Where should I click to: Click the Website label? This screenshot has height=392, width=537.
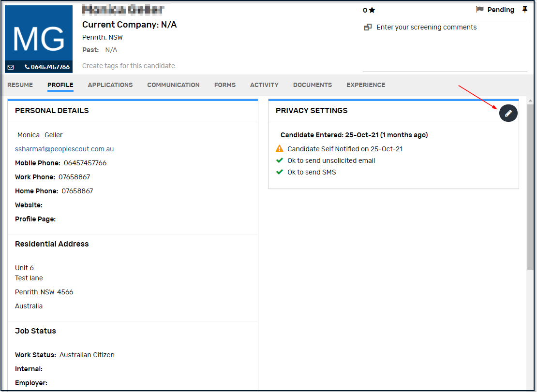click(x=29, y=205)
